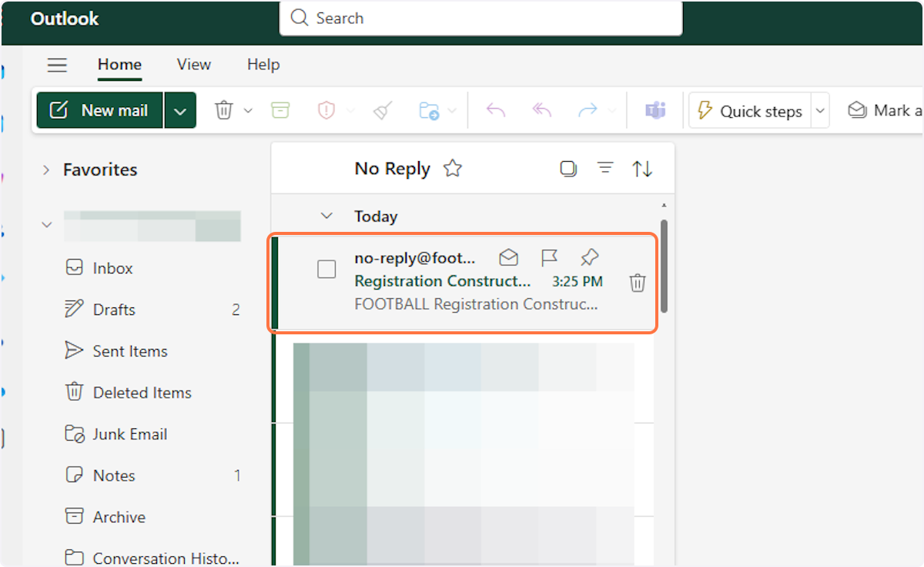
Task: Click the Reply arrow icon
Action: 496,111
